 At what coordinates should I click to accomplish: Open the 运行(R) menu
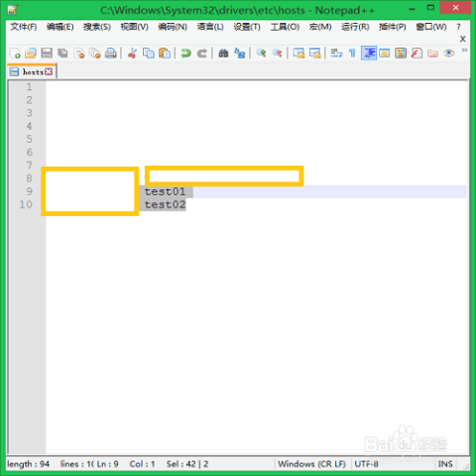(x=355, y=27)
